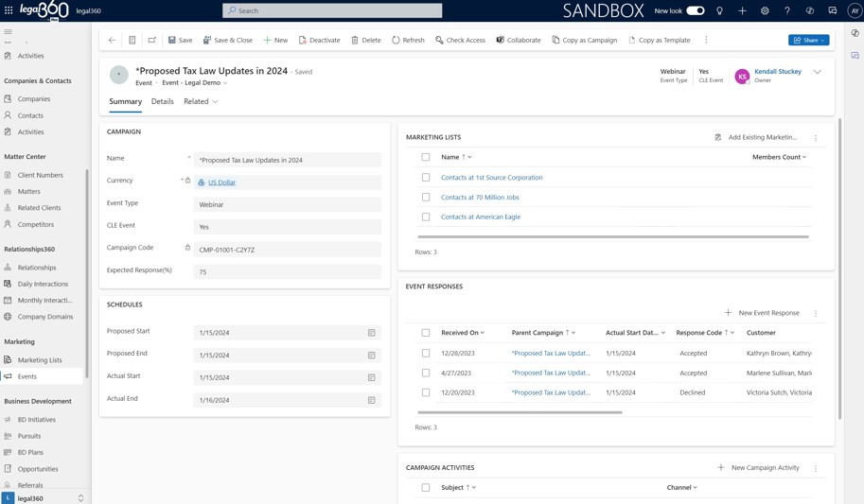Go back with the arrow icon
Screen dimensions: 864x504
pos(112,41)
